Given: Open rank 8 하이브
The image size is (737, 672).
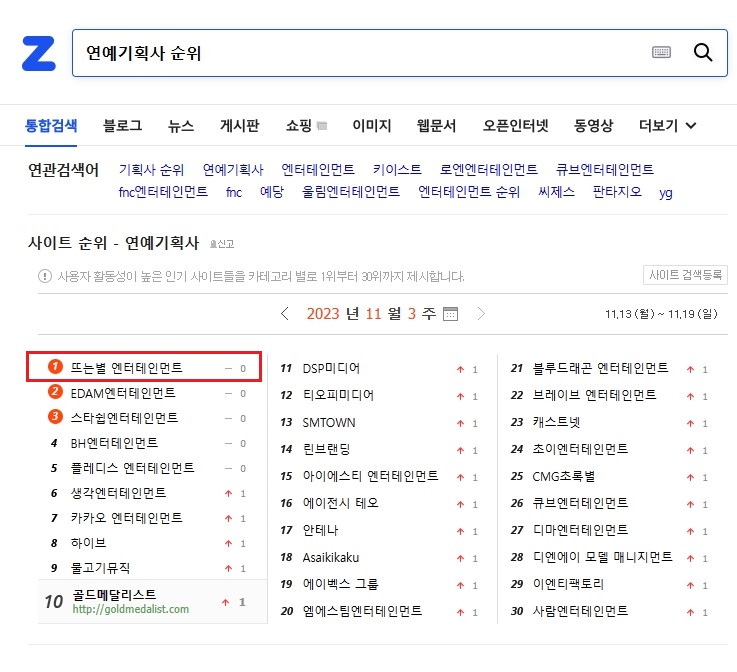Looking at the screenshot, I should click(x=88, y=543).
